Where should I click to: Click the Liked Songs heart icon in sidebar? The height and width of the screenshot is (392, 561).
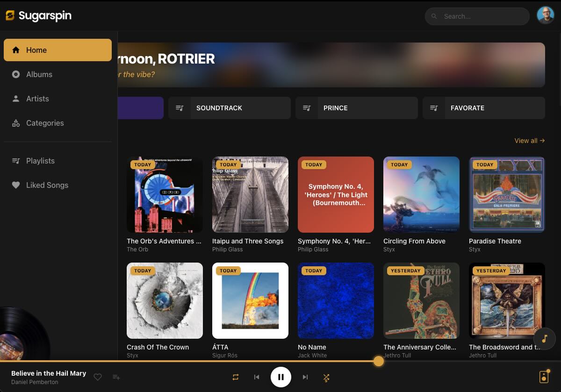(16, 185)
